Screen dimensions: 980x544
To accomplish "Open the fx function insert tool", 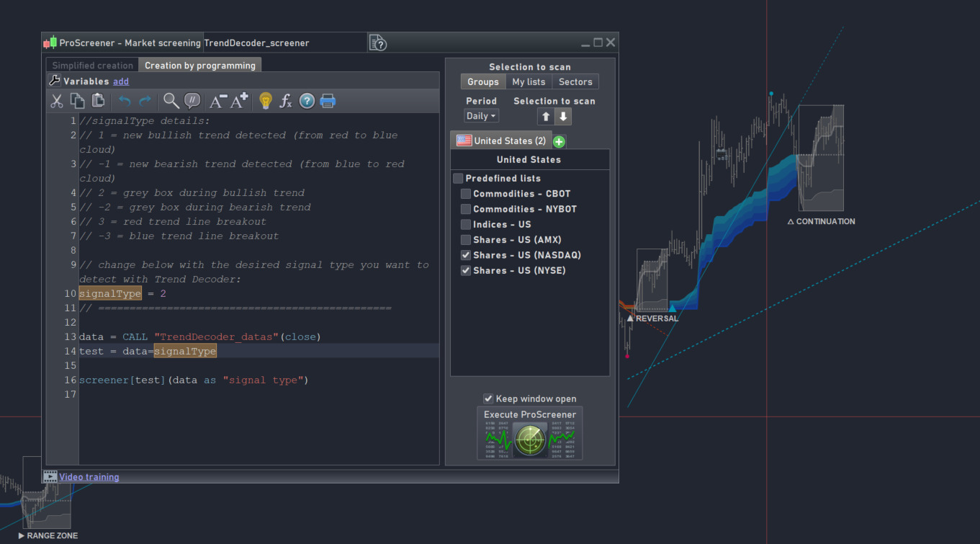I will [286, 101].
